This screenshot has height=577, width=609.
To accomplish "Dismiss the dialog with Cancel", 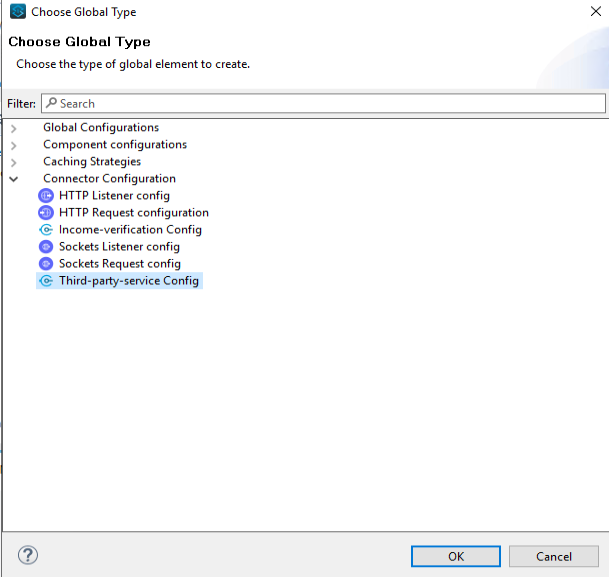I will pos(553,556).
